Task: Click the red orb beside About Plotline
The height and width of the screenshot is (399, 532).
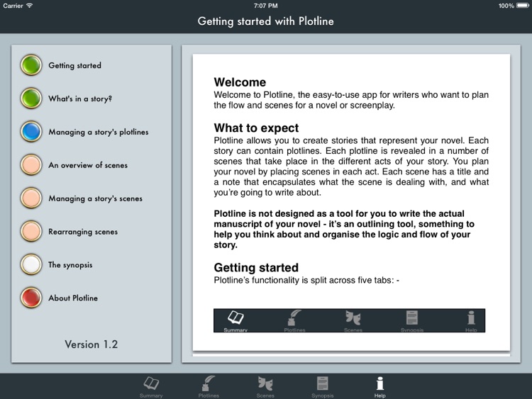Action: [x=31, y=298]
